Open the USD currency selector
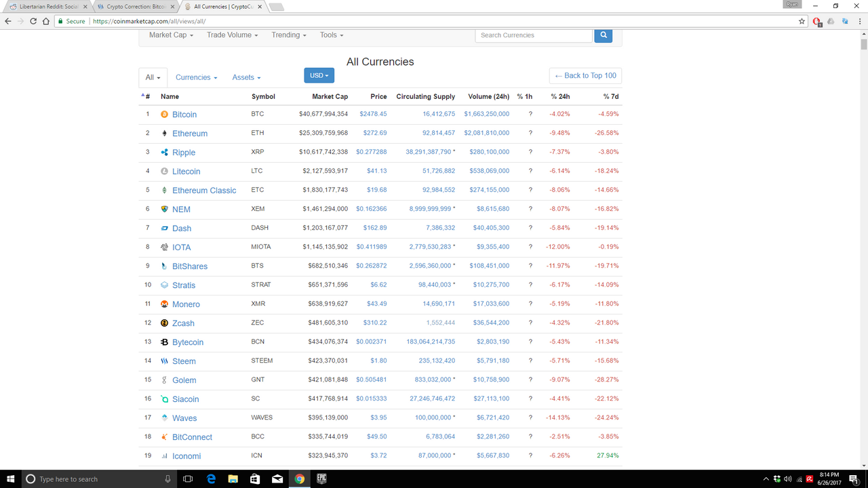This screenshot has height=488, width=868. pyautogui.click(x=319, y=75)
